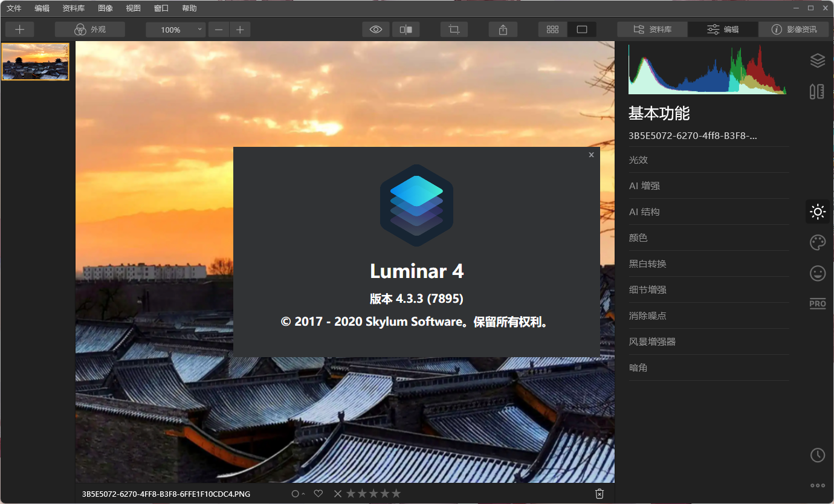Expand the 暗角 tool

tap(709, 368)
